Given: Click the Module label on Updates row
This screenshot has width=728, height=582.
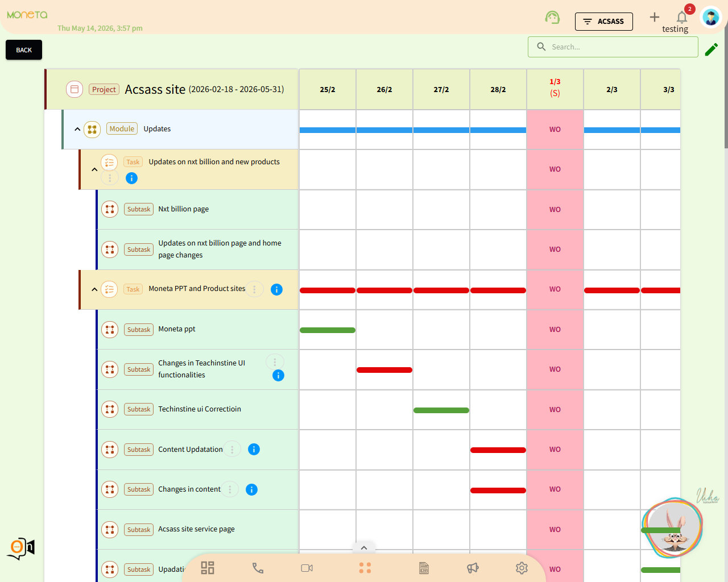Looking at the screenshot, I should [x=122, y=129].
